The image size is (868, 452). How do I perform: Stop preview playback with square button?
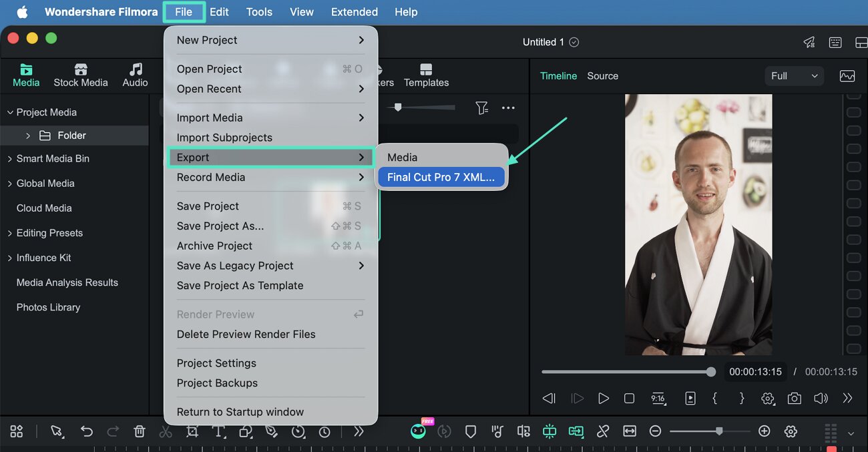629,399
